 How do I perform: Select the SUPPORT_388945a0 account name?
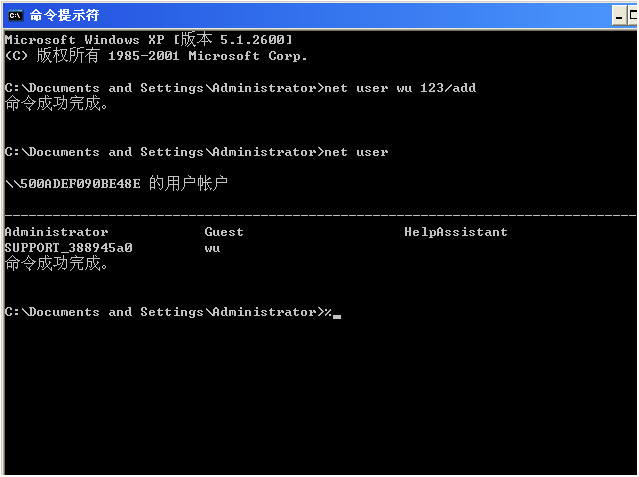pyautogui.click(x=68, y=247)
